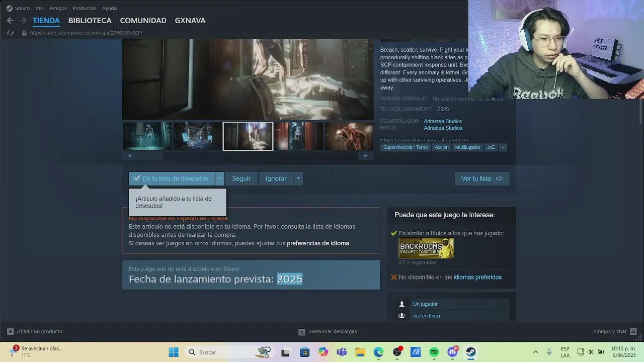644x362 pixels.
Task: Click Ver tu lista button
Action: click(x=482, y=178)
